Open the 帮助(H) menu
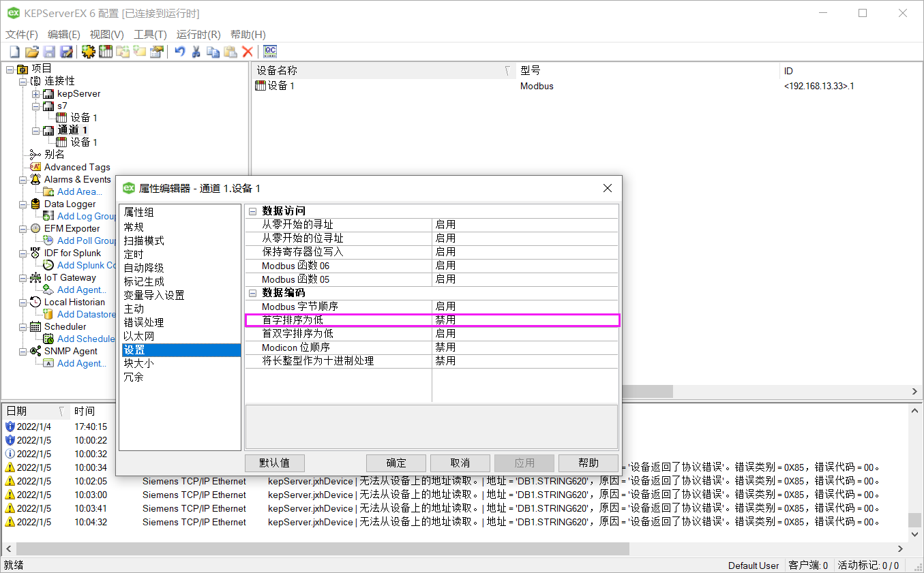 coord(248,35)
